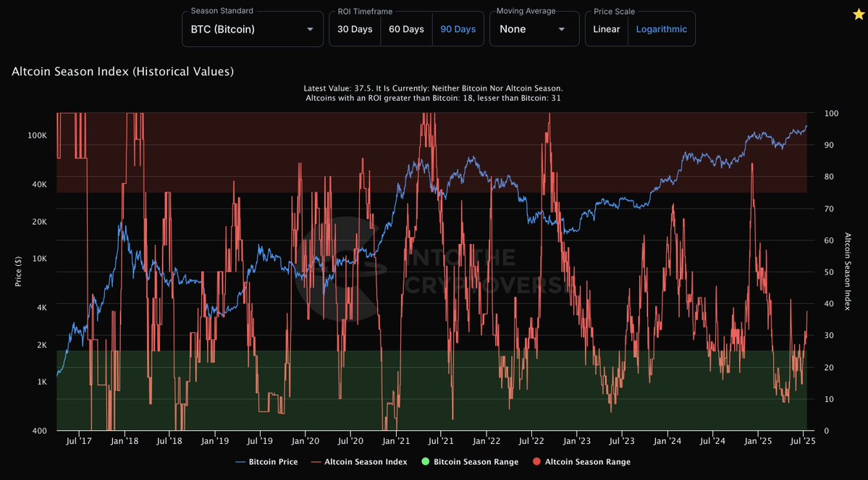This screenshot has width=868, height=480.
Task: Click the Jan '21 x-axis label
Action: click(x=396, y=441)
